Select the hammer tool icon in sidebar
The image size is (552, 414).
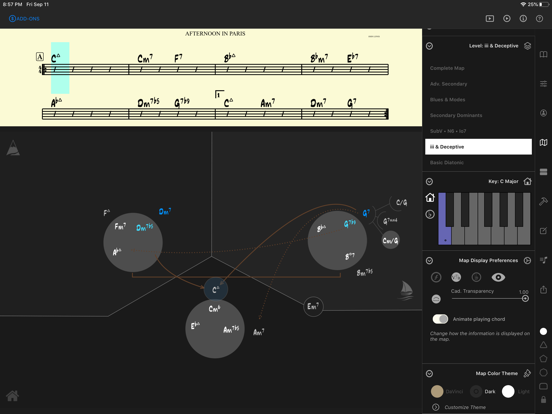(544, 201)
